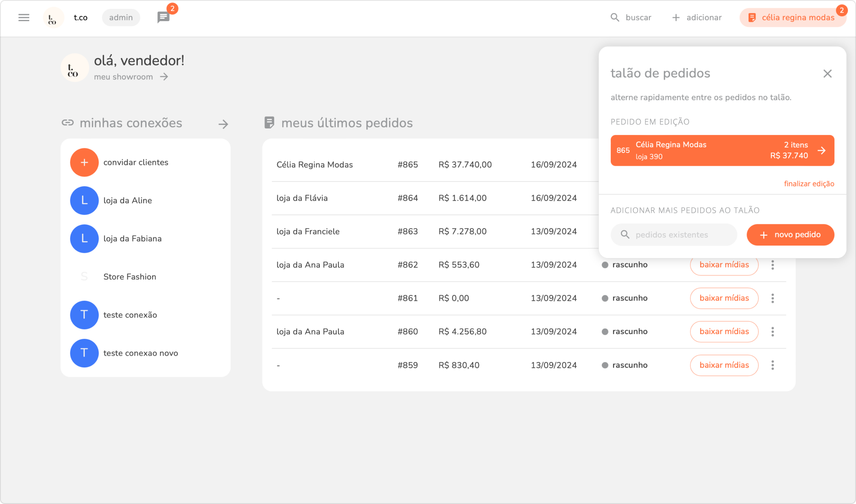Open order 865 Célia Regina Modas card
This screenshot has height=504, width=856.
click(x=722, y=150)
